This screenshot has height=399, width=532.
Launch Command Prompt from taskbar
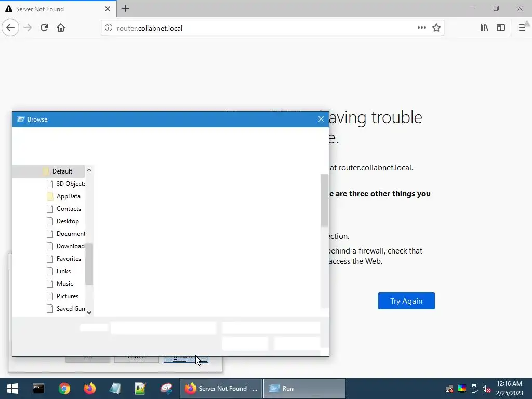pyautogui.click(x=38, y=389)
